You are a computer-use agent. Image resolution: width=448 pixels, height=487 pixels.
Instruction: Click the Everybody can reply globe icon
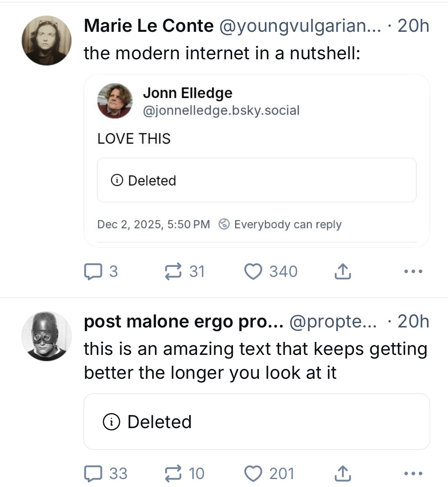point(224,224)
